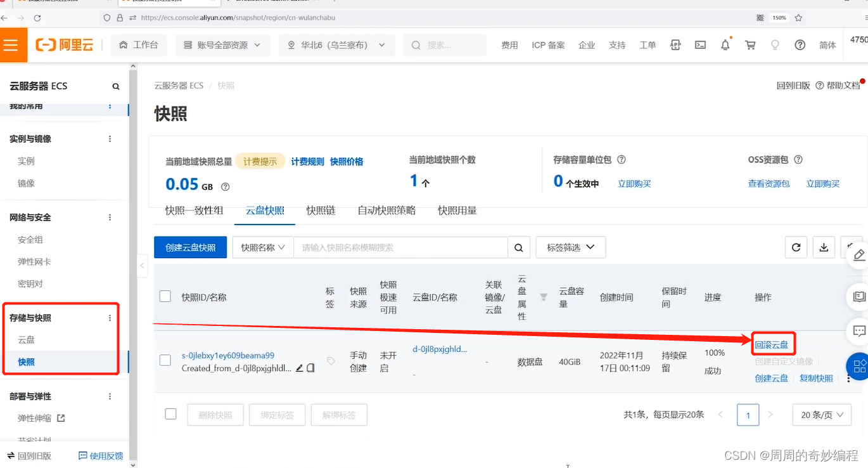
Task: Search the ECS sidebar menu icon
Action: click(x=116, y=86)
